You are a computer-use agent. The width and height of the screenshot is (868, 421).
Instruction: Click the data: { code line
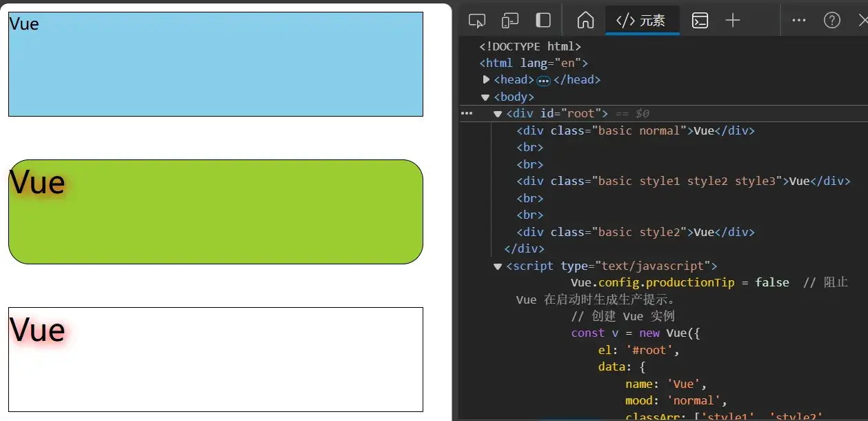pos(622,366)
